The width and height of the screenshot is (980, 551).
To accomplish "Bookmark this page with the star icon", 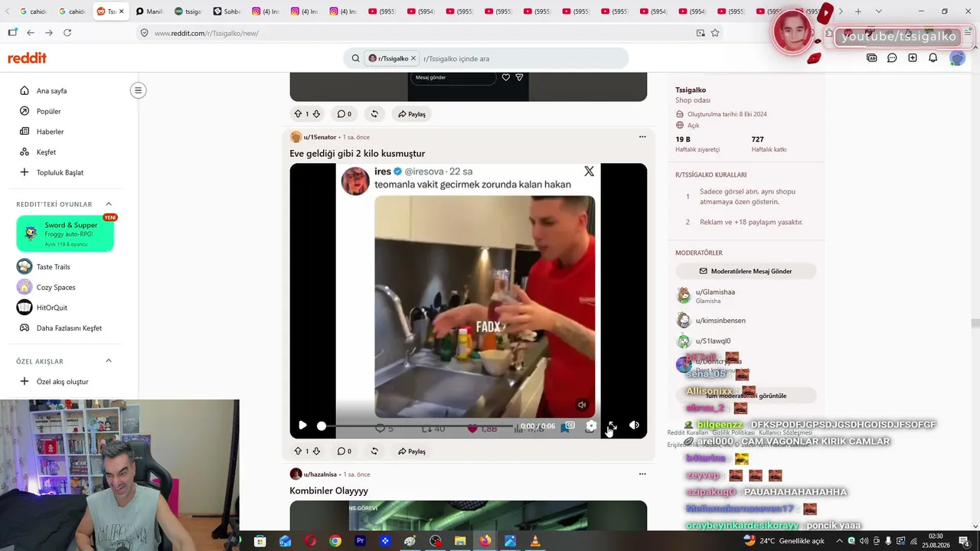I will tap(715, 33).
